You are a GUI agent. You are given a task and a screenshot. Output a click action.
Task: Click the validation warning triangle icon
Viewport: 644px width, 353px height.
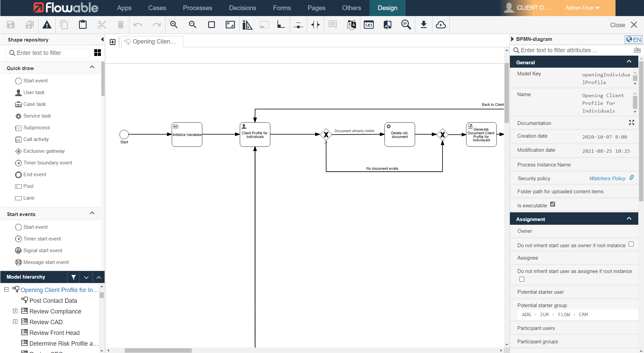point(47,24)
